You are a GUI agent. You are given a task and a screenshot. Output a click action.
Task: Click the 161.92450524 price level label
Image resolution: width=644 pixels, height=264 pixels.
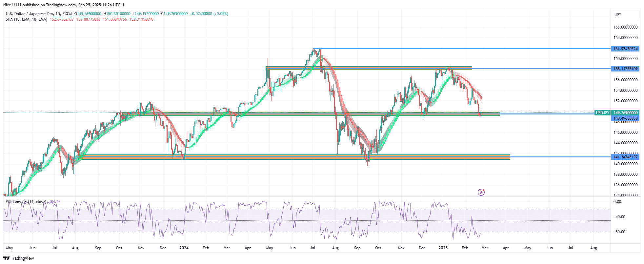(625, 49)
